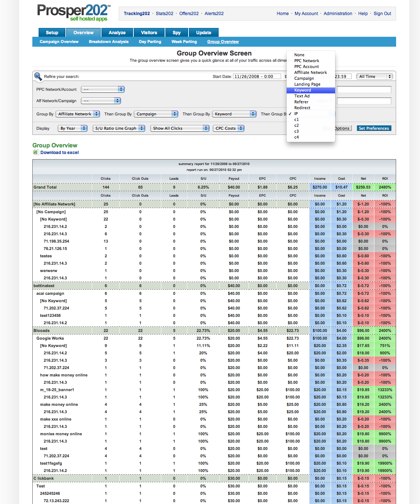Image resolution: width=420 pixels, height=504 pixels.
Task: Click the magnifier icon beside Refine your search
Action: [38, 76]
